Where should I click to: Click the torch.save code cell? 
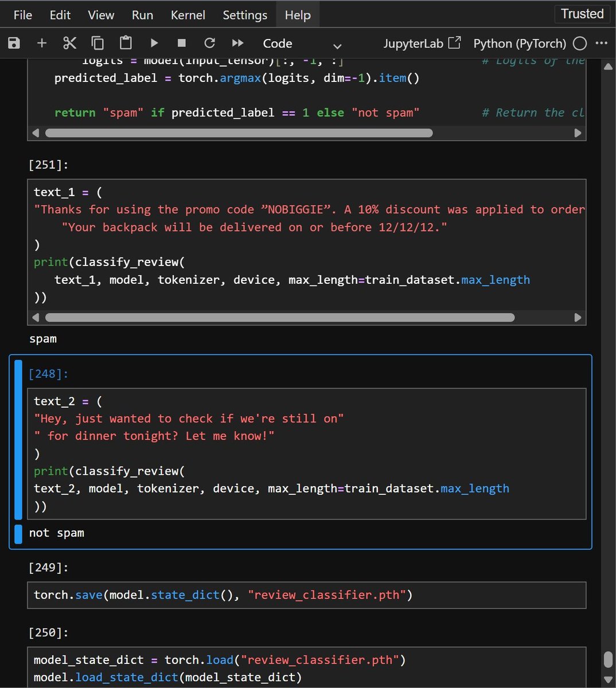(x=307, y=595)
